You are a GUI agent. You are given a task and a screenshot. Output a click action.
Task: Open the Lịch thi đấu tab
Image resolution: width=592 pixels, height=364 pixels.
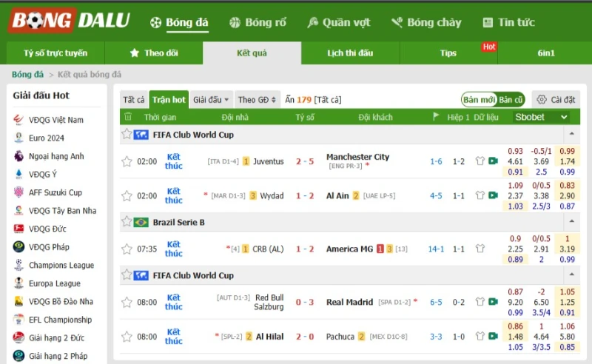tap(350, 53)
